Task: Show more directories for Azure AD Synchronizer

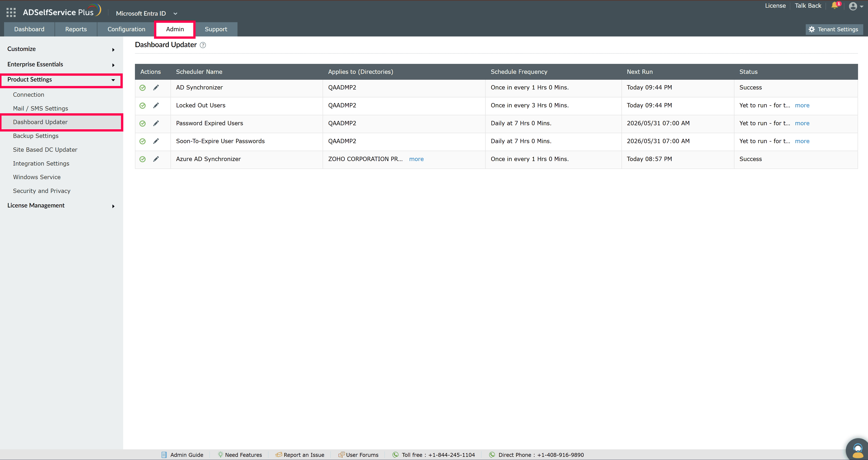Action: pyautogui.click(x=417, y=159)
